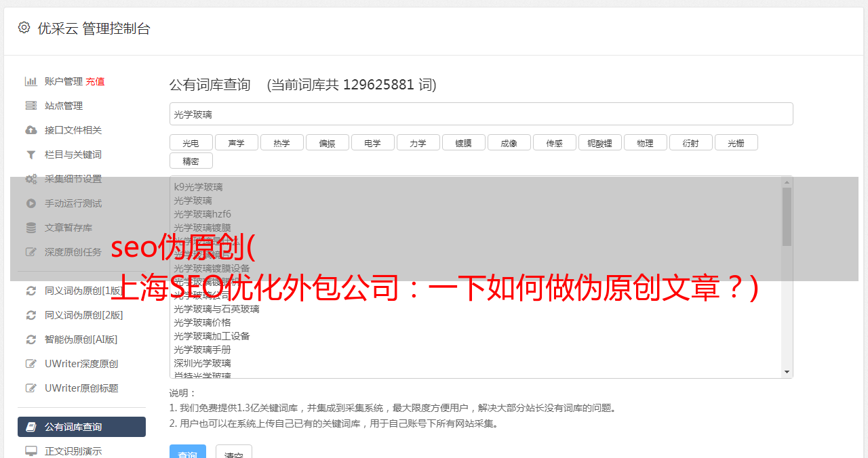Click the 偏振 tag button
The height and width of the screenshot is (458, 868).
click(x=327, y=142)
